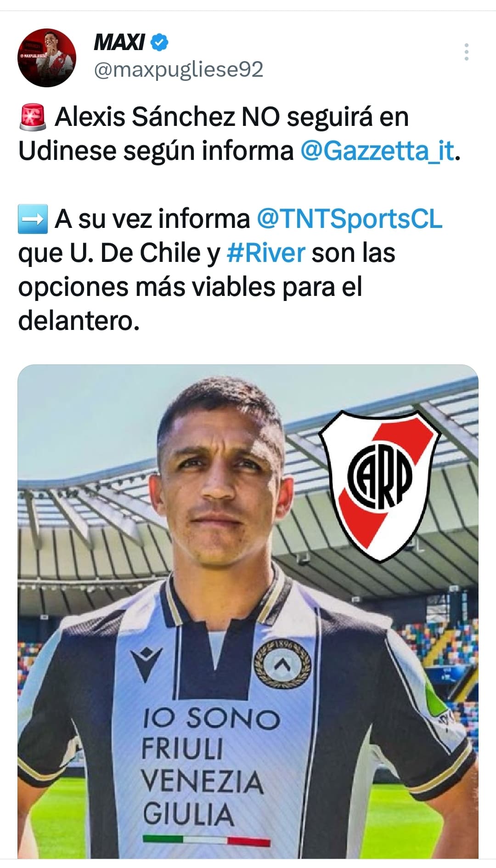
Task: Tap the River Plate CARP crest
Action: click(379, 484)
